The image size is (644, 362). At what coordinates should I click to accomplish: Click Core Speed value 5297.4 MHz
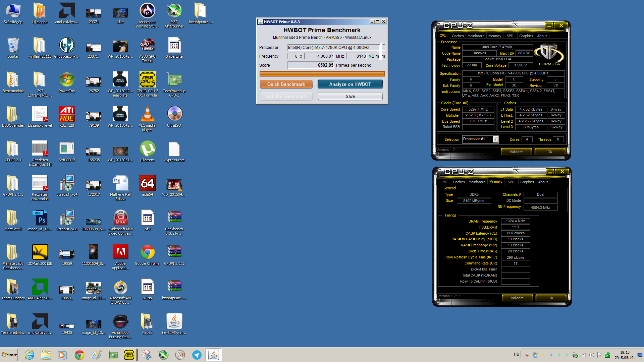pyautogui.click(x=478, y=109)
